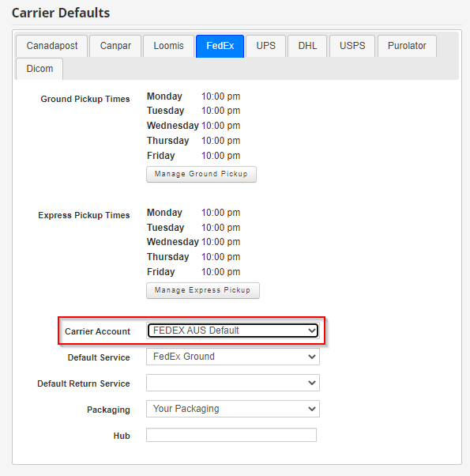Open the Carrier Account dropdown
470x476 pixels.
tap(233, 331)
